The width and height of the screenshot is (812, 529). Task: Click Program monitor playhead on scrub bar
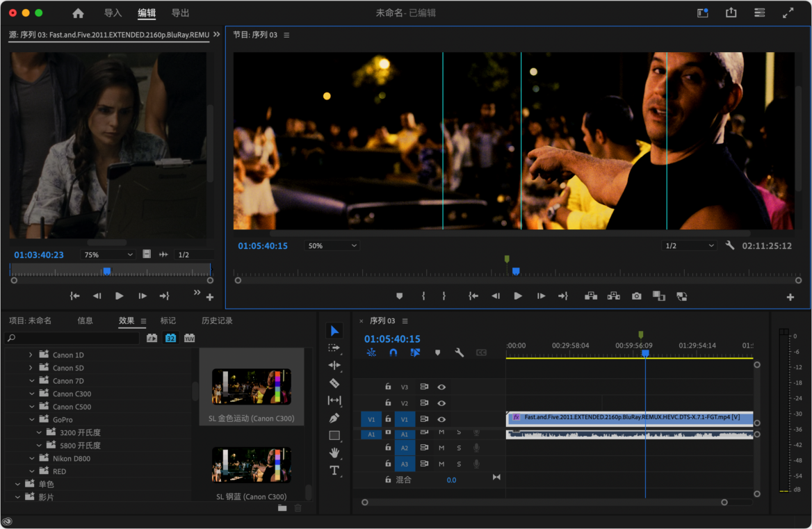tap(516, 271)
